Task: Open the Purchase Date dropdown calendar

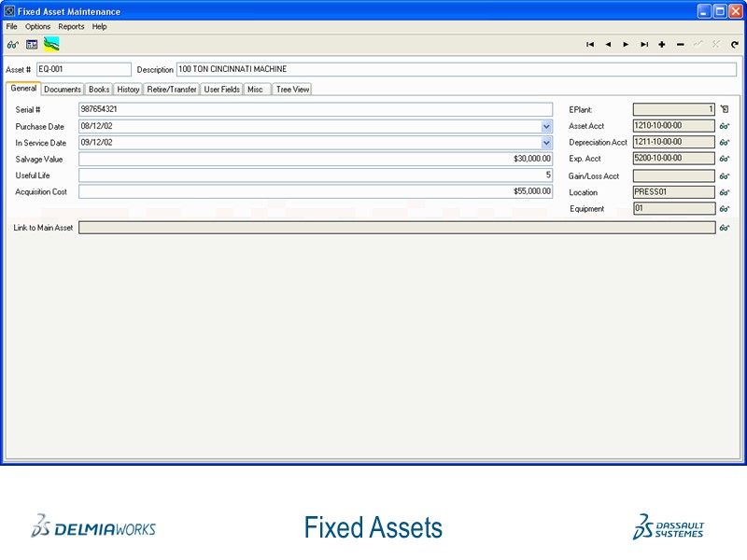Action: click(x=546, y=125)
